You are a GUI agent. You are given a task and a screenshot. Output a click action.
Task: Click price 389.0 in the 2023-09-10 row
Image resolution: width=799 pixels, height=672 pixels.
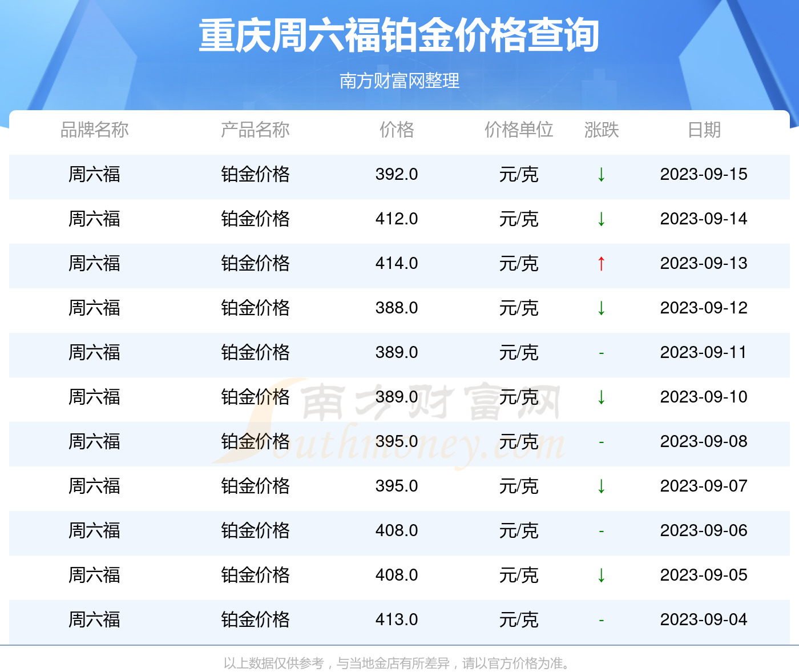coord(397,397)
